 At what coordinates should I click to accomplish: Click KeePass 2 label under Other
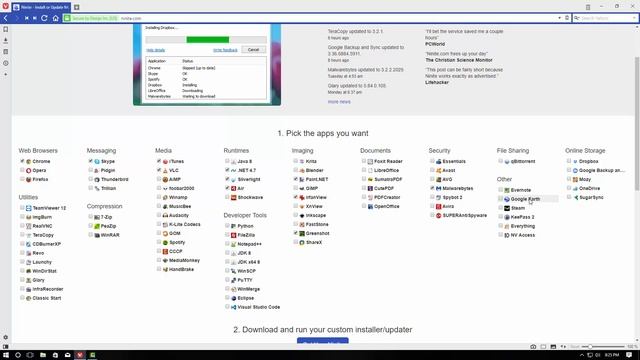(522, 217)
